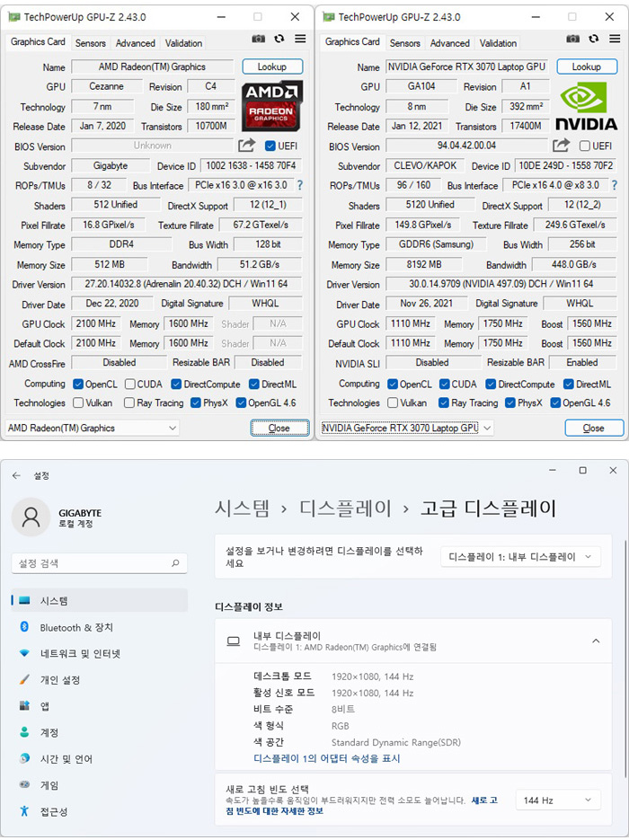The image size is (629, 840).
Task: Click AMD Driver Version value 27.20.14032.8
Action: pos(186,283)
